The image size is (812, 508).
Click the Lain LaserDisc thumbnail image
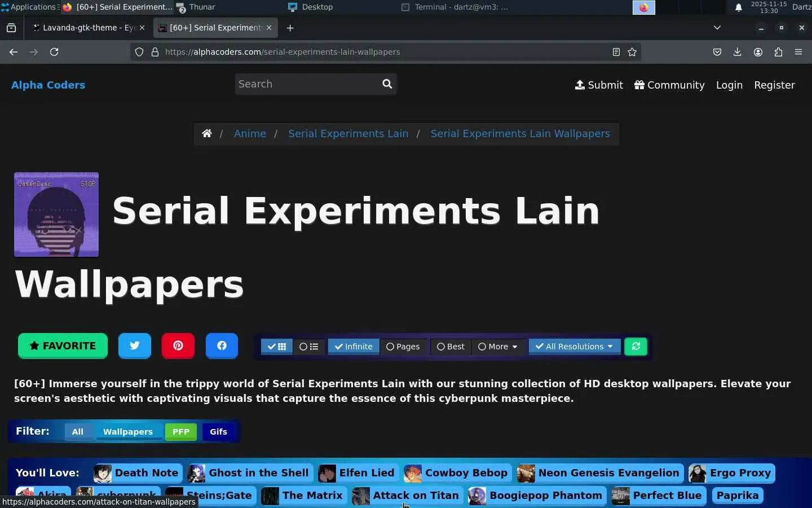coord(56,214)
